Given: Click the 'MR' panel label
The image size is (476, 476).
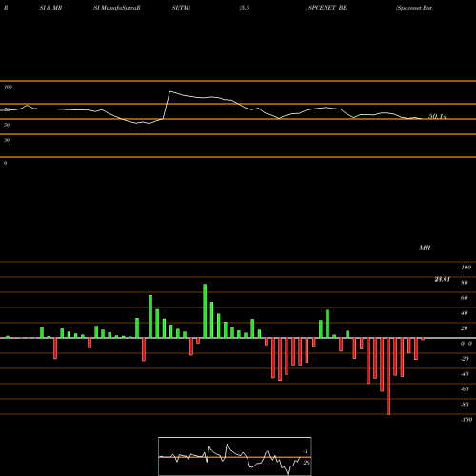Looking at the screenshot, I should [425, 248].
